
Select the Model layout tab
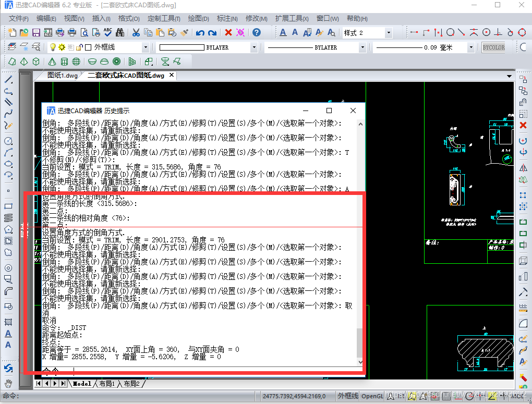(x=82, y=384)
